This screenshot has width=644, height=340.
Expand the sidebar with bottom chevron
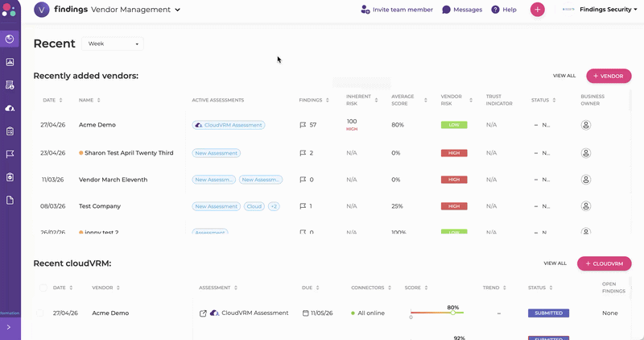click(x=9, y=328)
